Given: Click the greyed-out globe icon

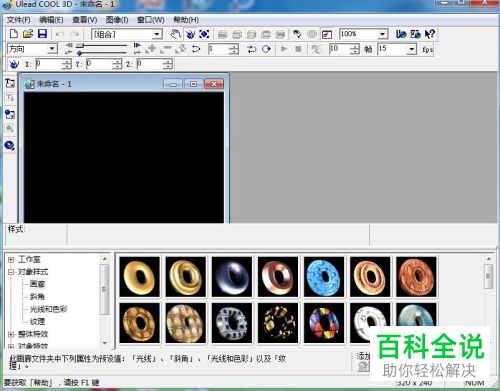Looking at the screenshot, I should pos(312,34).
